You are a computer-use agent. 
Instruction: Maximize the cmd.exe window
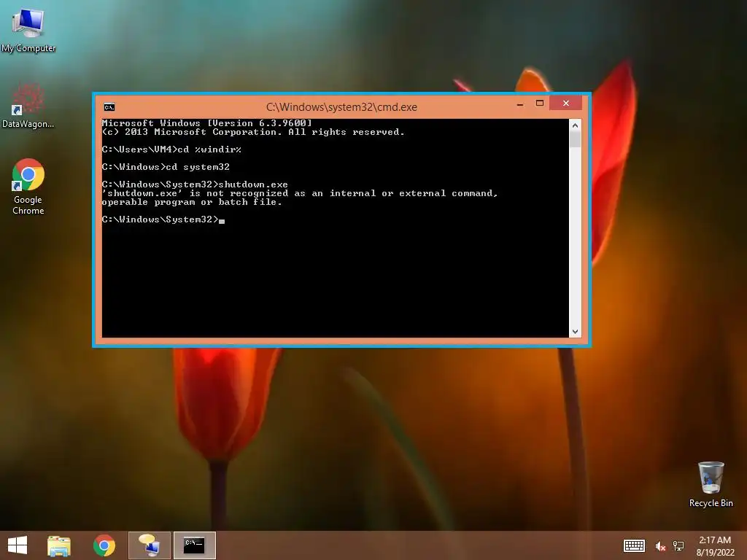[540, 104]
